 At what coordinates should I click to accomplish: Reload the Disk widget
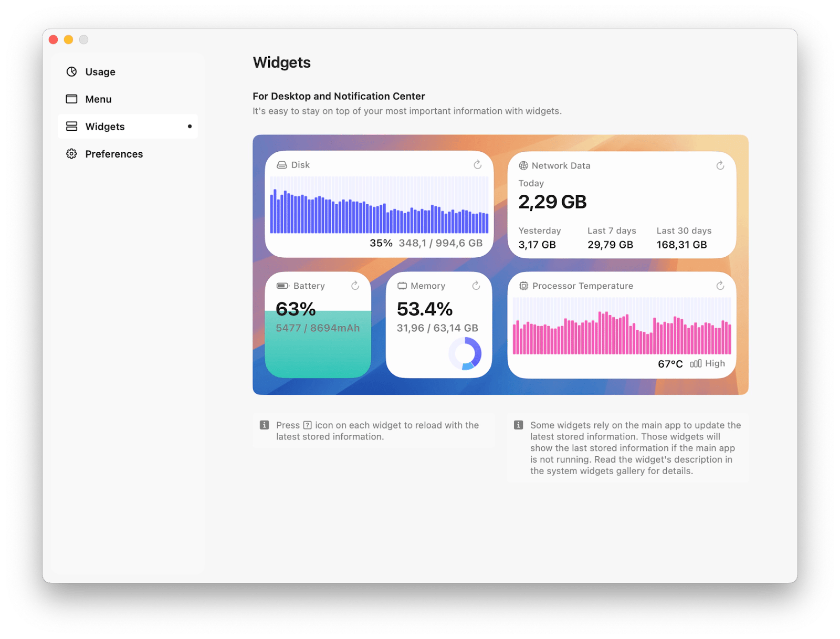477,165
